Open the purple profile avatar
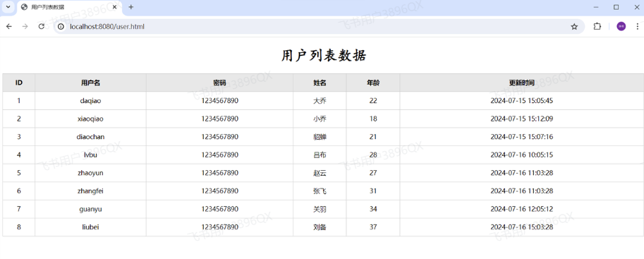This screenshot has height=259, width=644. 621,27
